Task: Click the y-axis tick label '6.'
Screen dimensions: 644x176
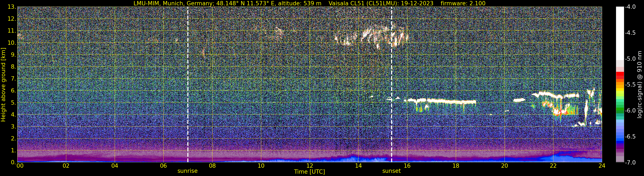Action: point(13,91)
